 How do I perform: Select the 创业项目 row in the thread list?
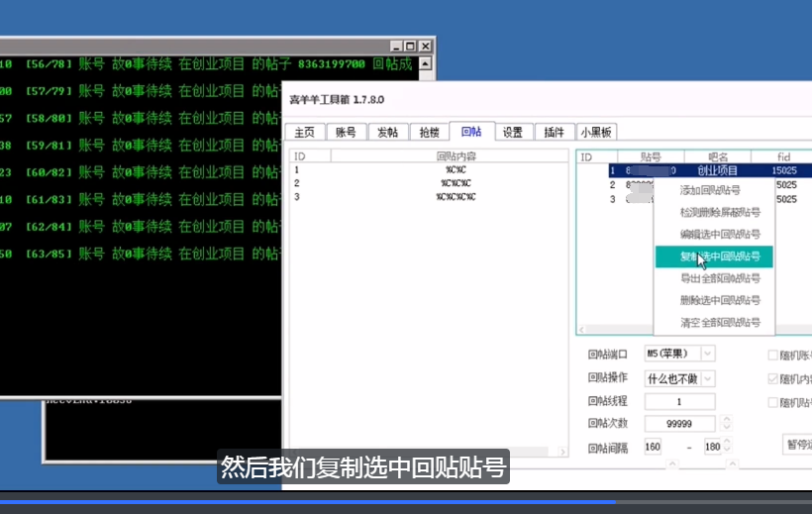click(x=710, y=170)
